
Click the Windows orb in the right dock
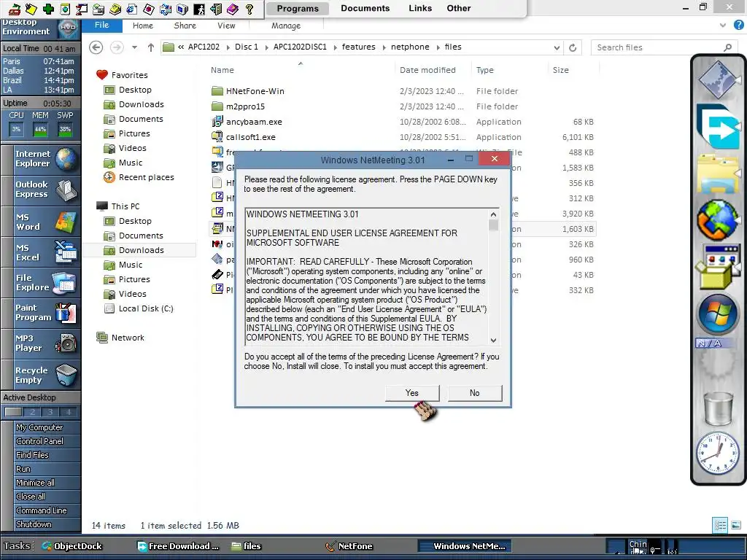[x=718, y=314]
